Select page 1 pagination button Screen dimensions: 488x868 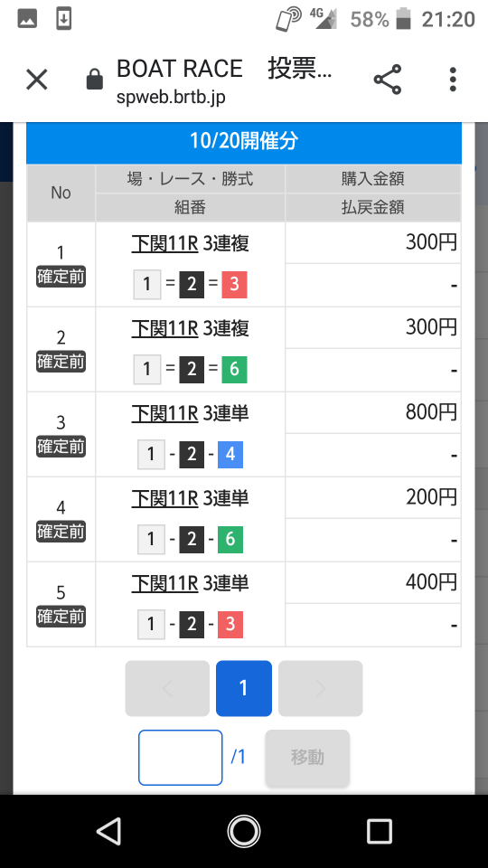coord(243,688)
